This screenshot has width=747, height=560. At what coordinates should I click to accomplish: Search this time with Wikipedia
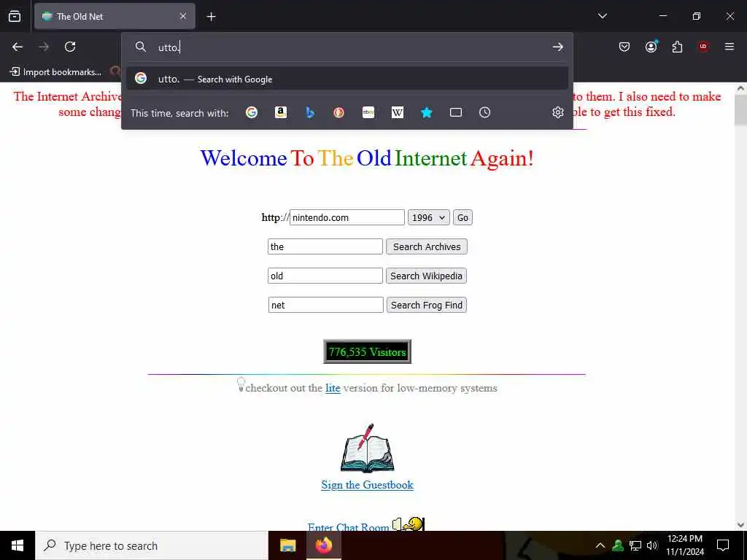pyautogui.click(x=398, y=112)
